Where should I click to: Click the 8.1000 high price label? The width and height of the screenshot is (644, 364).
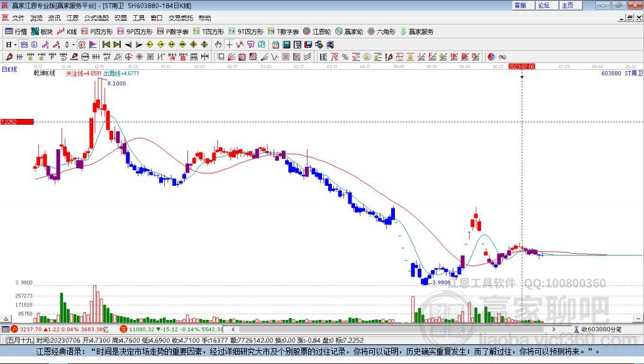click(x=116, y=84)
